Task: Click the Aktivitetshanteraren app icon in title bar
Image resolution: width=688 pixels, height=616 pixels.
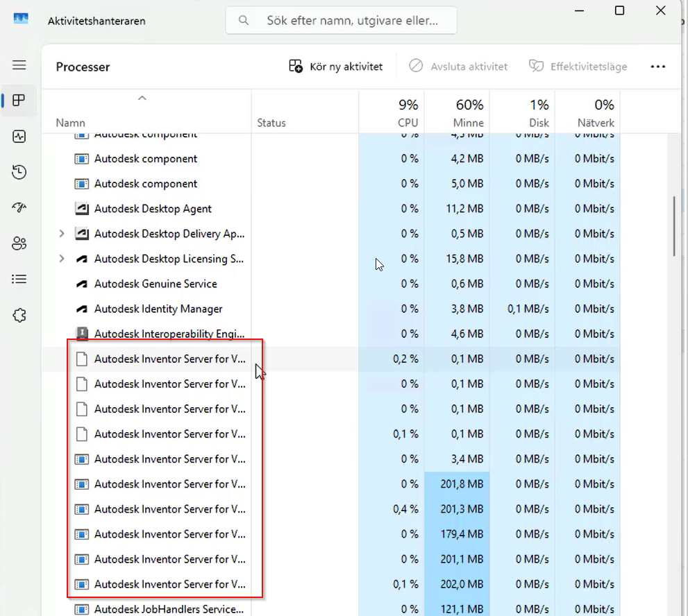Action: 21,19
